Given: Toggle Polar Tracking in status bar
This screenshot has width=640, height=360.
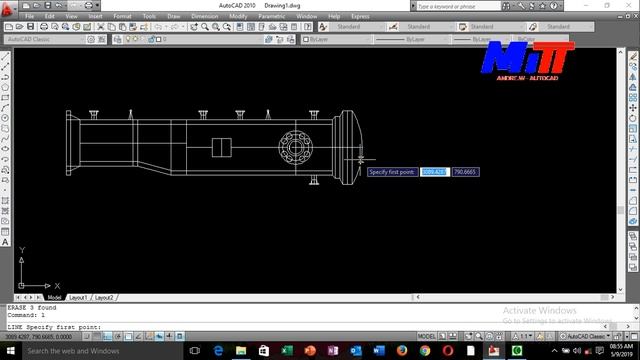Looking at the screenshot, I should coord(118,336).
